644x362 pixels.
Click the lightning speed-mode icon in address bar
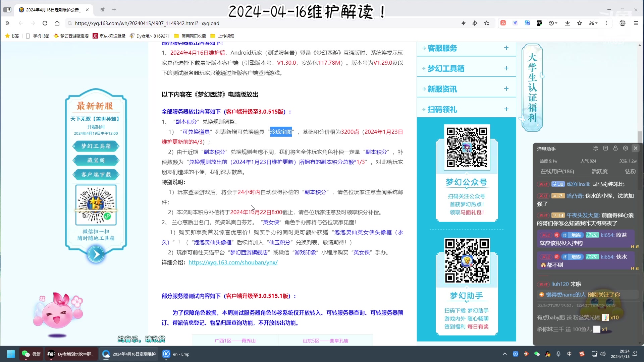(464, 23)
